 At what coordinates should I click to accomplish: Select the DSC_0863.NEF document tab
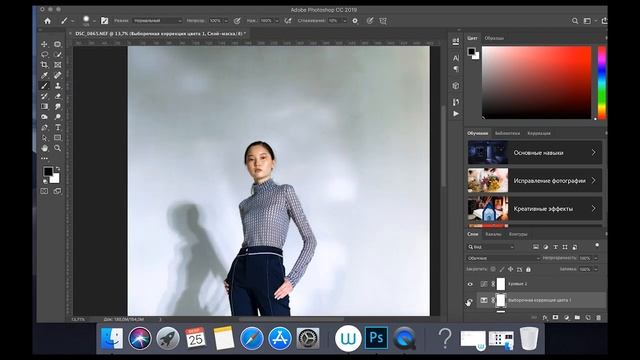[x=160, y=33]
